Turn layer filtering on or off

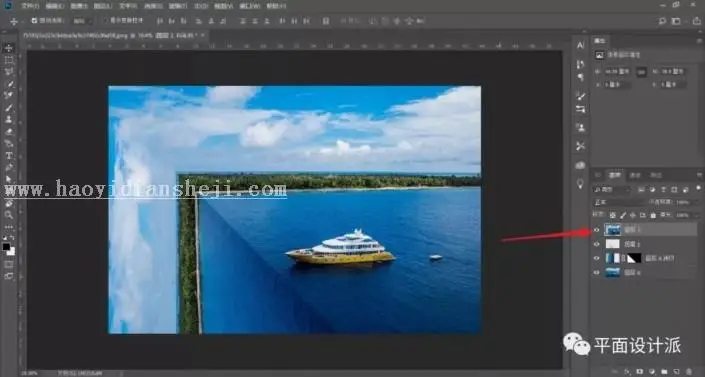pyautogui.click(x=698, y=188)
